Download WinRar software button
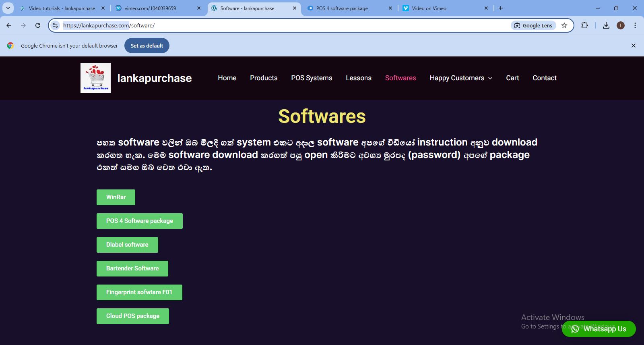 [x=116, y=197]
